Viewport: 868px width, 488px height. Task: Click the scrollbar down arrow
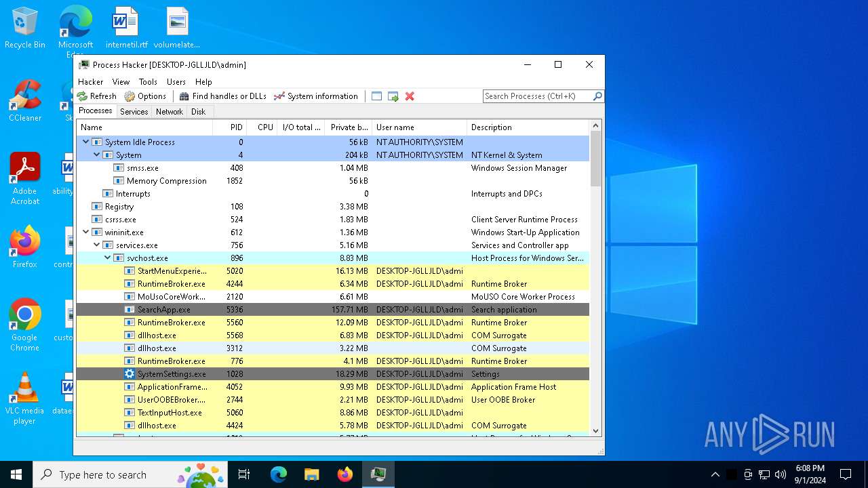pyautogui.click(x=596, y=430)
